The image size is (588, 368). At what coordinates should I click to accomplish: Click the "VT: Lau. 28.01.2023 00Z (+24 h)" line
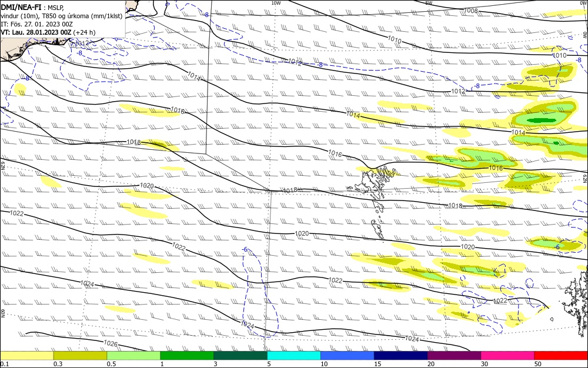pos(48,32)
